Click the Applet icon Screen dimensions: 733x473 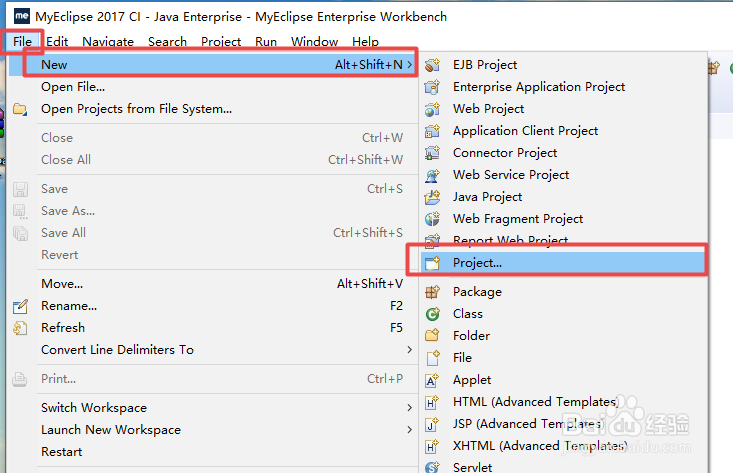tap(432, 380)
